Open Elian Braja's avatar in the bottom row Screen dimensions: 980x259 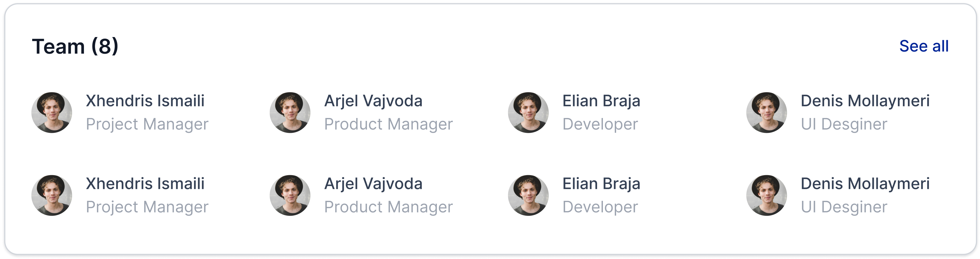pos(528,196)
